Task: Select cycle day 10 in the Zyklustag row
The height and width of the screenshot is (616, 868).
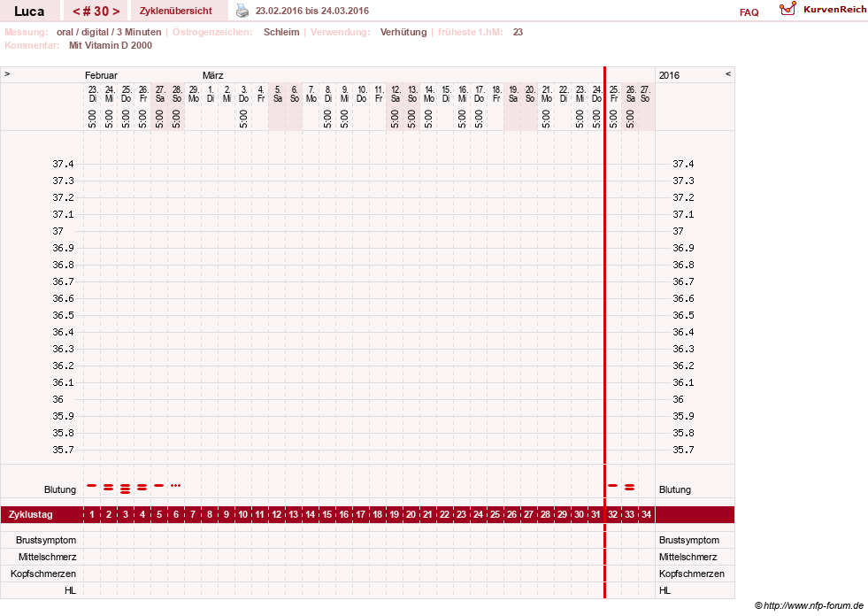Action: [243, 514]
